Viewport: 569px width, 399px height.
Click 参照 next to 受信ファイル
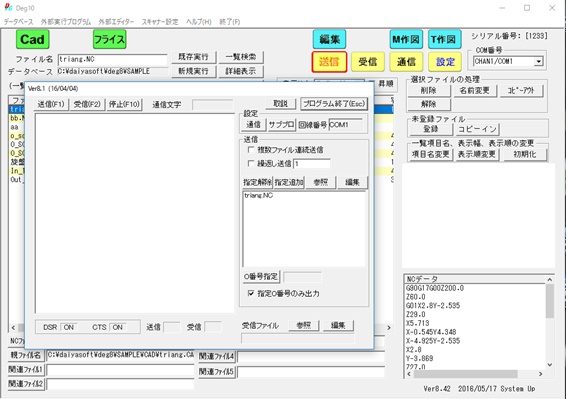pos(304,325)
